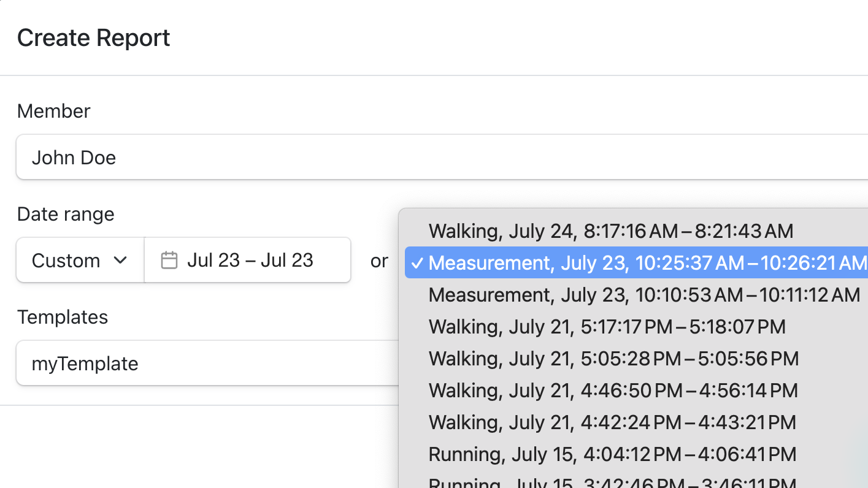
Task: Click the Templates label
Action: click(63, 317)
